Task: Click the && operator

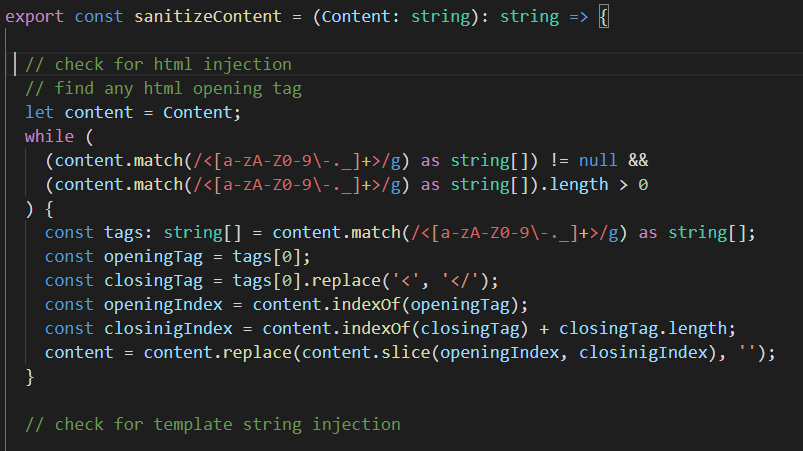Action: [x=638, y=161]
